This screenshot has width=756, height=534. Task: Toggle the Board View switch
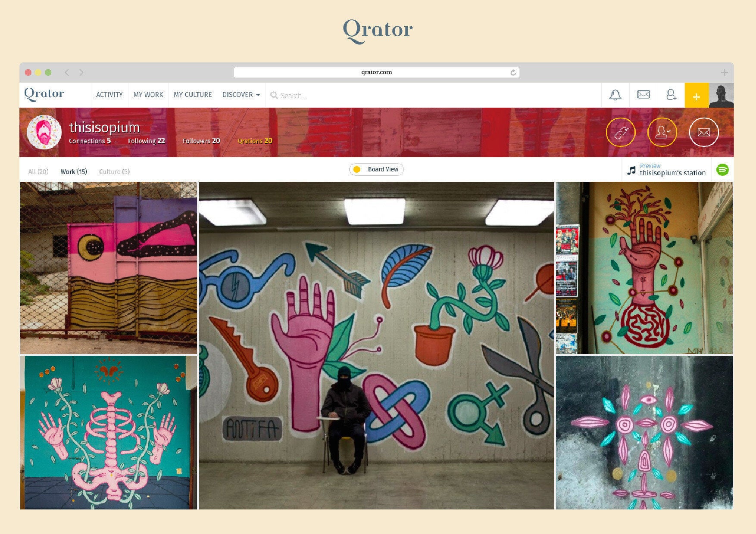(x=376, y=169)
